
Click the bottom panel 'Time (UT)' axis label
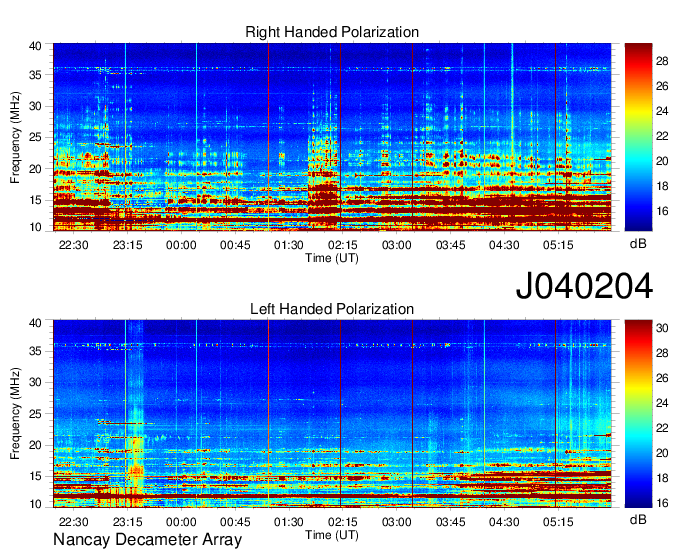332,535
